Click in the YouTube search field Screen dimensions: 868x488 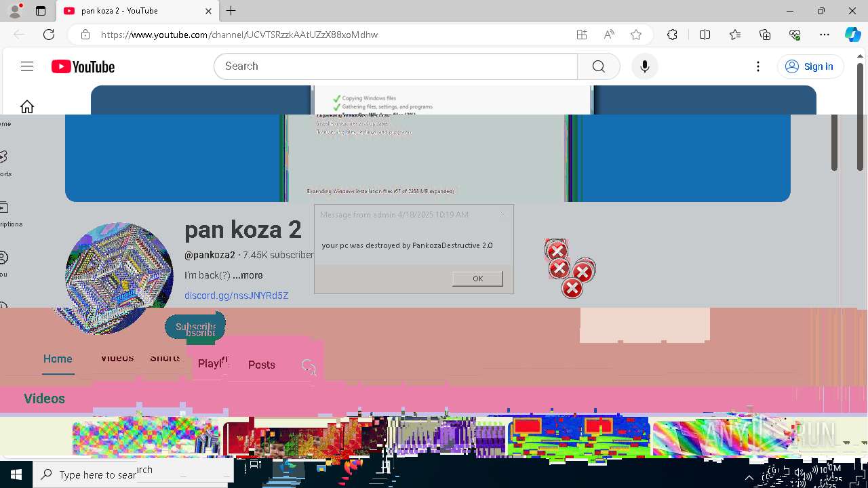tap(395, 66)
